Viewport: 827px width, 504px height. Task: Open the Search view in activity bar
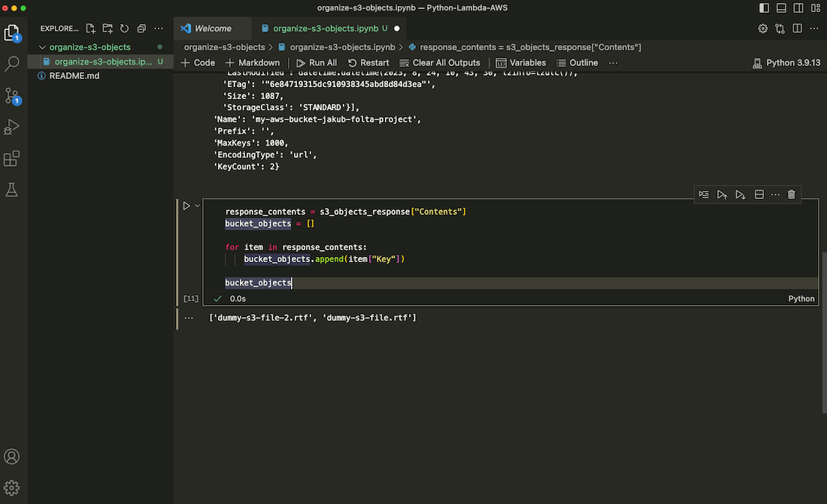pos(12,64)
